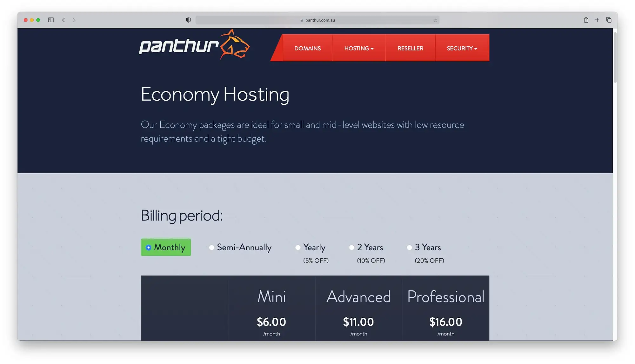This screenshot has height=364, width=635.
Task: Click the browser forward navigation arrow
Action: (x=74, y=20)
